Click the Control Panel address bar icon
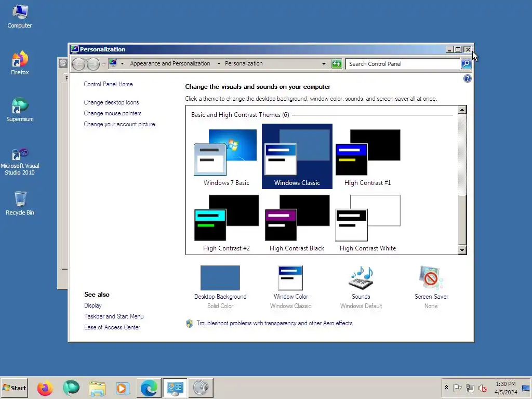The height and width of the screenshot is (399, 532). point(113,63)
